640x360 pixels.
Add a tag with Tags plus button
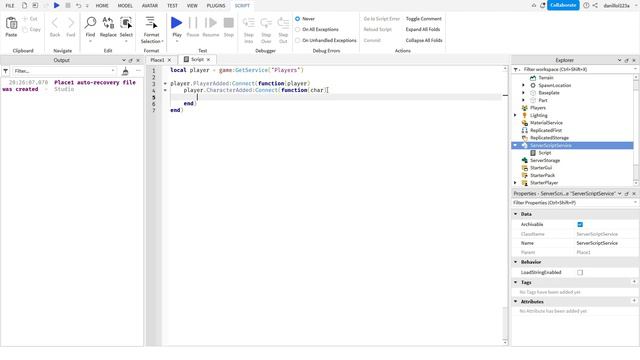pos(634,282)
